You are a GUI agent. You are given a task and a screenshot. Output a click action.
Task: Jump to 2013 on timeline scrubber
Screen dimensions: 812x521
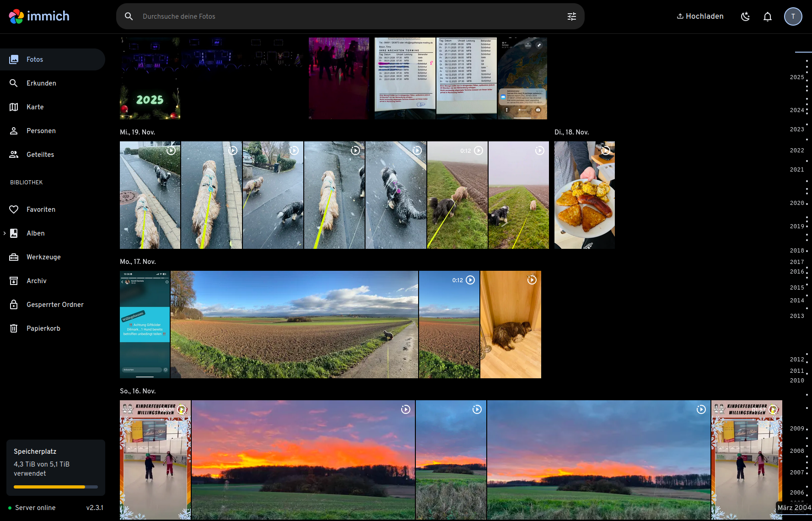[x=796, y=316]
